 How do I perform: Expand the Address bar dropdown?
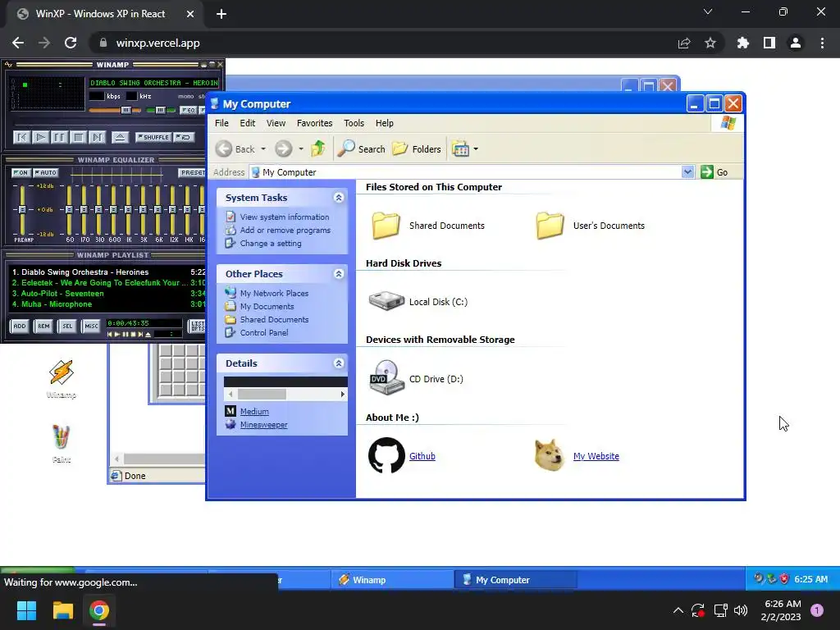(x=688, y=172)
